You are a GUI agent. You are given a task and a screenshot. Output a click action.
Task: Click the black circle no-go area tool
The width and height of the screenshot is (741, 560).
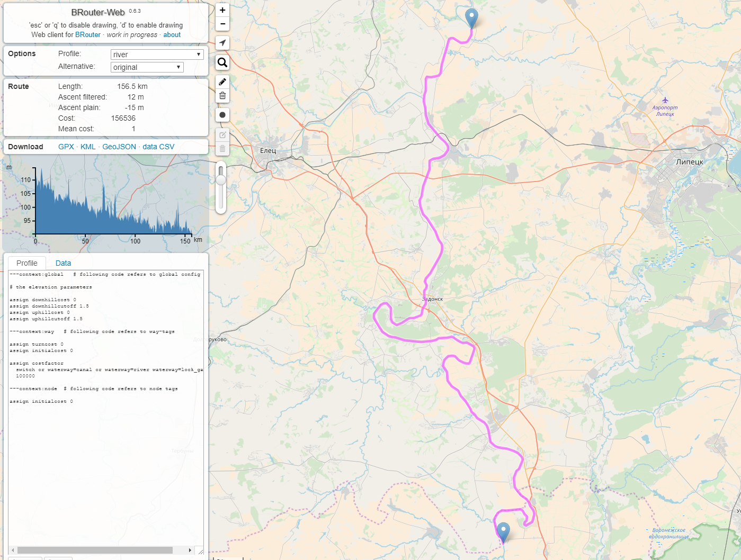coord(222,115)
